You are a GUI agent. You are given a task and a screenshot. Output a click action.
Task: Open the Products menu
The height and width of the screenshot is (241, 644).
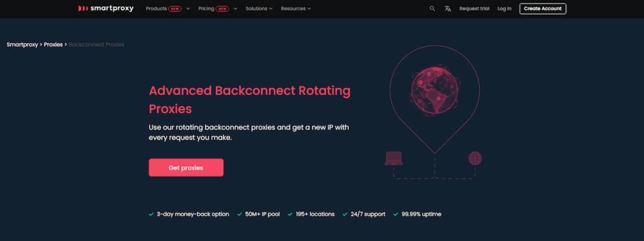pos(156,9)
